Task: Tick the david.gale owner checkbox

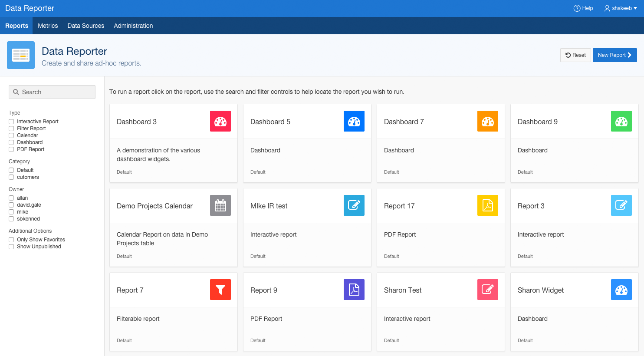Action: 12,205
